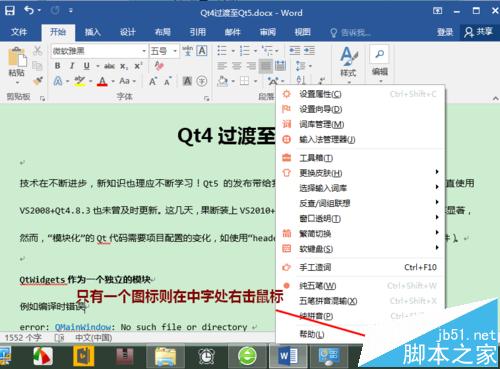Image resolution: width=500 pixels, height=369 pixels.
Task: Decrease the paragraph indent
Action: [295, 51]
